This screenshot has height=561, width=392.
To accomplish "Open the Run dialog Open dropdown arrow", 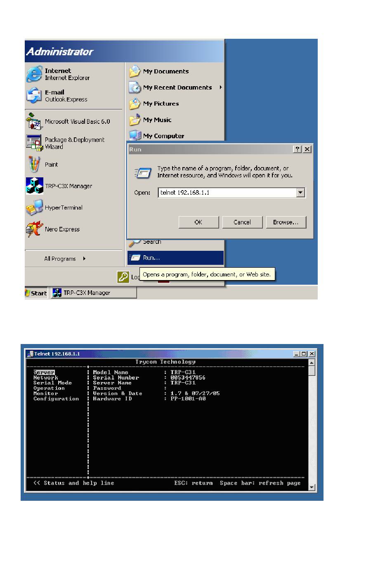I will coord(300,193).
